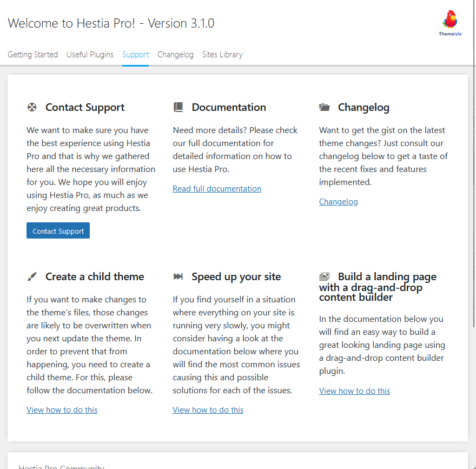Click the folder icon beside Changelog heading
The height and width of the screenshot is (469, 476).
click(x=325, y=107)
